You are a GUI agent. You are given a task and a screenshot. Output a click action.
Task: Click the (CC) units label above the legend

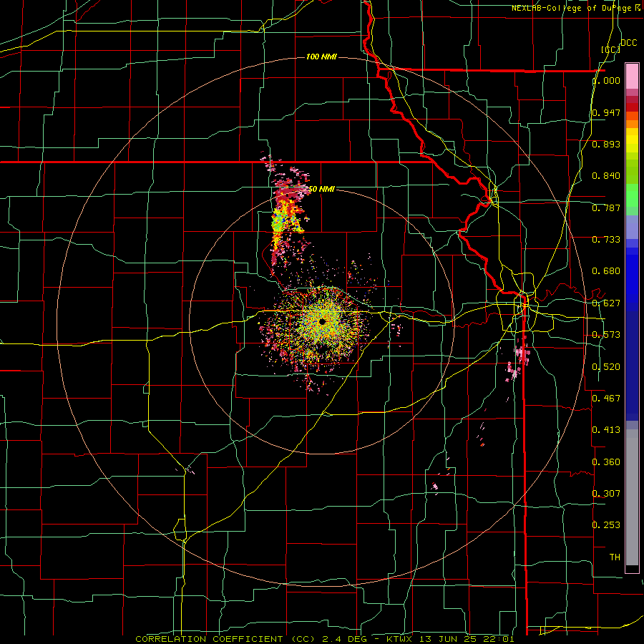point(611,49)
